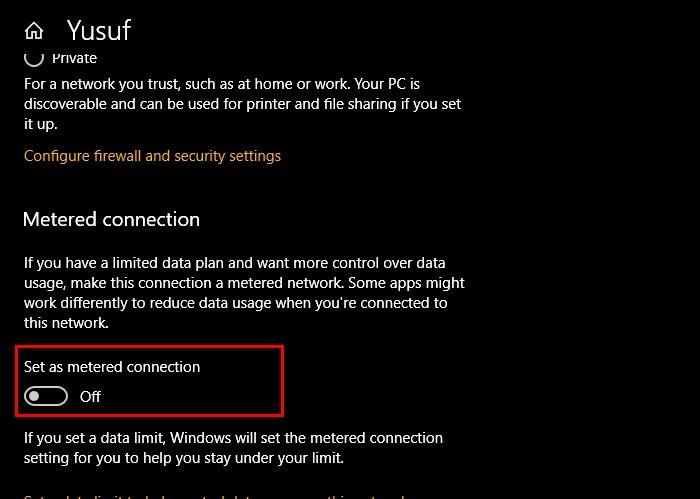Screen dimensions: 700x499
Task: Click the 'If you have a limited data plan' paragraph
Action: (x=244, y=293)
